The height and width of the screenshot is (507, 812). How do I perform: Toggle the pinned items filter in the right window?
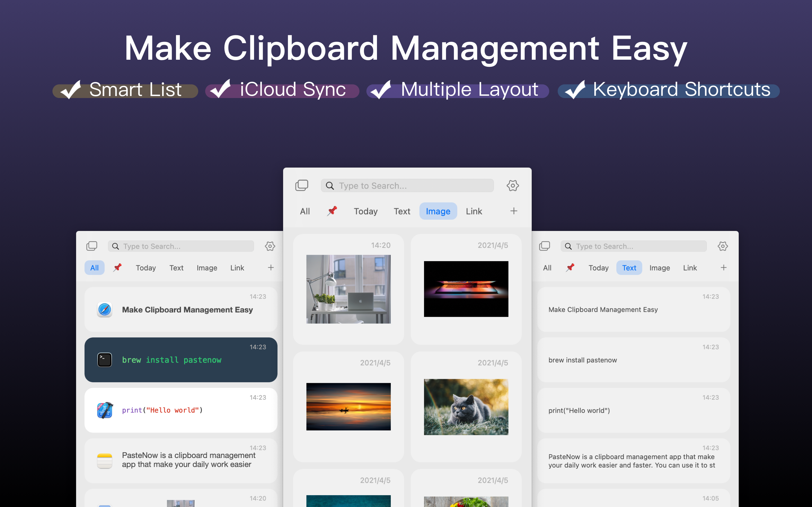pyautogui.click(x=570, y=267)
